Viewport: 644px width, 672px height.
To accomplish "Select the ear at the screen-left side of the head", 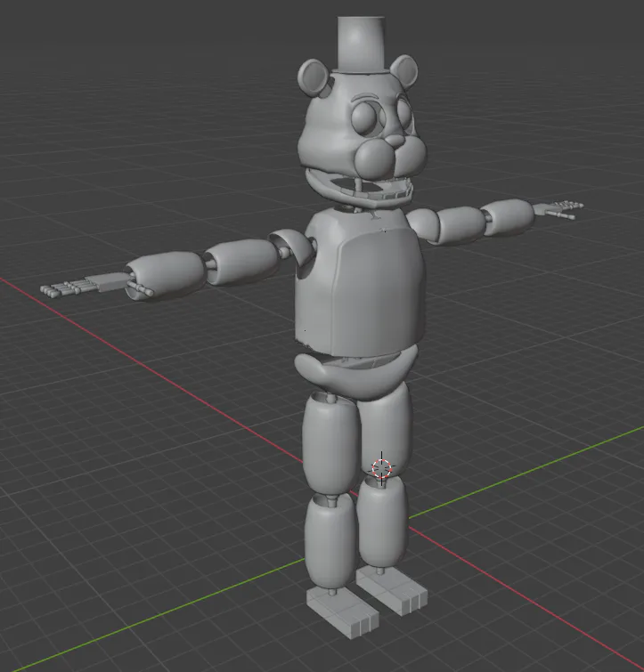I will coord(314,77).
